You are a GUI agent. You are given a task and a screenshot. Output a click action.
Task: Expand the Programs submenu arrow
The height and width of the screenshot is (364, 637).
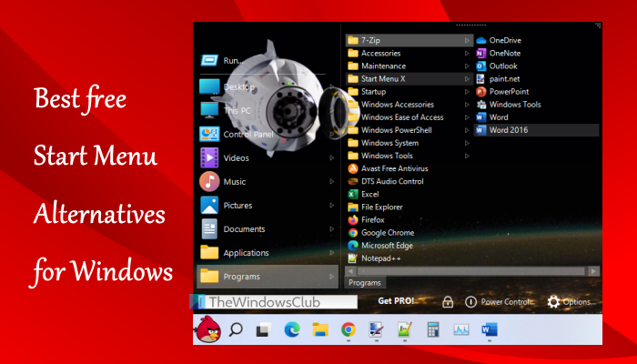pos(331,277)
